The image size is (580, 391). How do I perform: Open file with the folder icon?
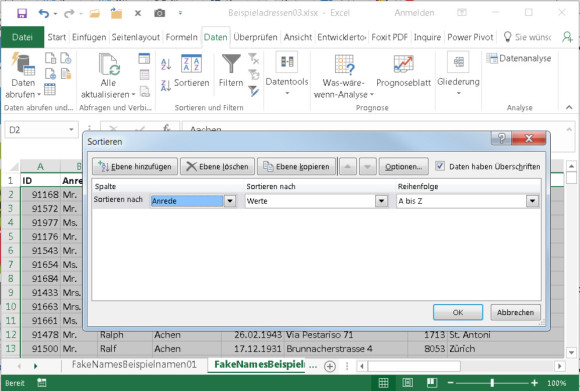pos(95,14)
